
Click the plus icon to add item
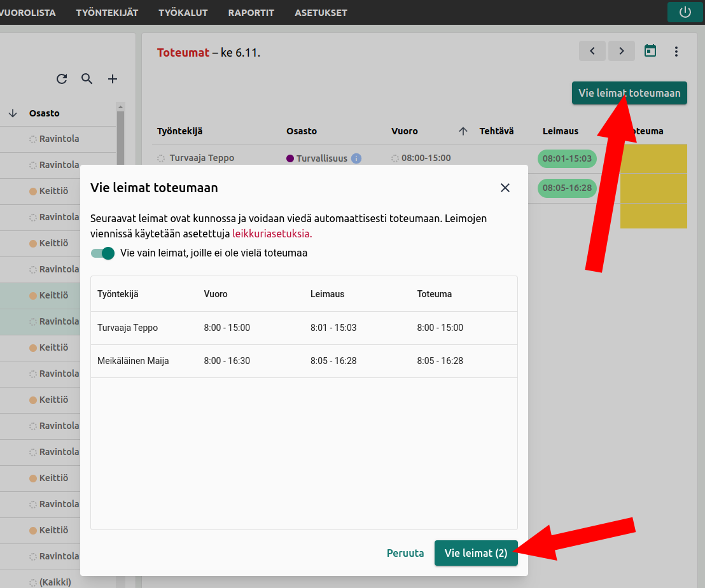113,79
